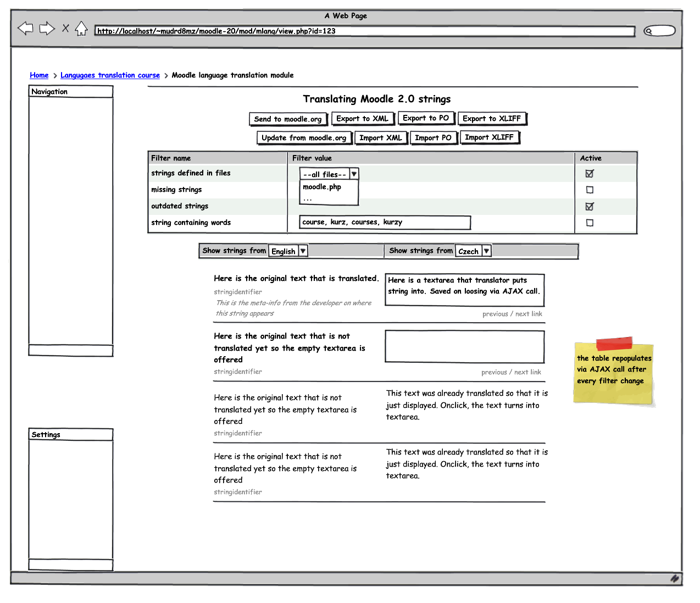700x603 pixels.
Task: Click the words filter input field
Action: point(385,222)
